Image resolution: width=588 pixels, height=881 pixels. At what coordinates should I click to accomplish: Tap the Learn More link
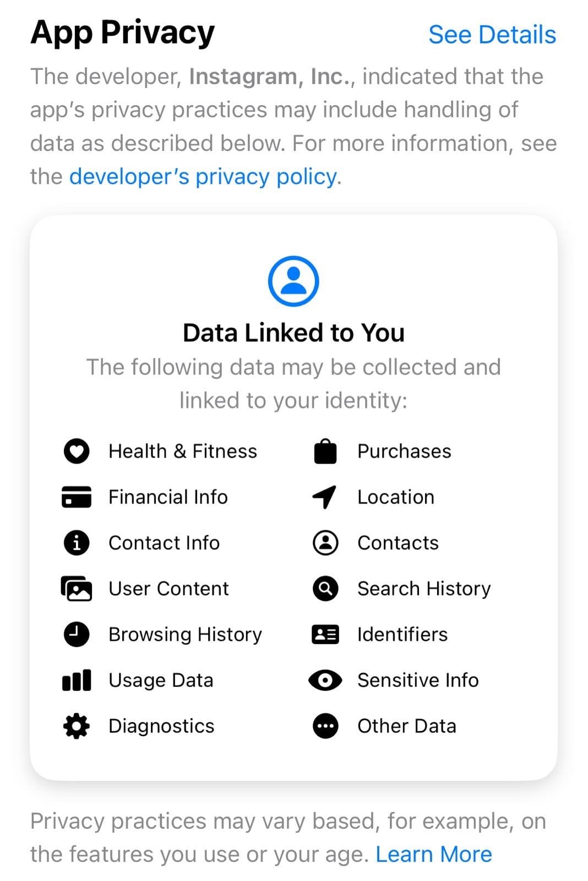pyautogui.click(x=433, y=854)
